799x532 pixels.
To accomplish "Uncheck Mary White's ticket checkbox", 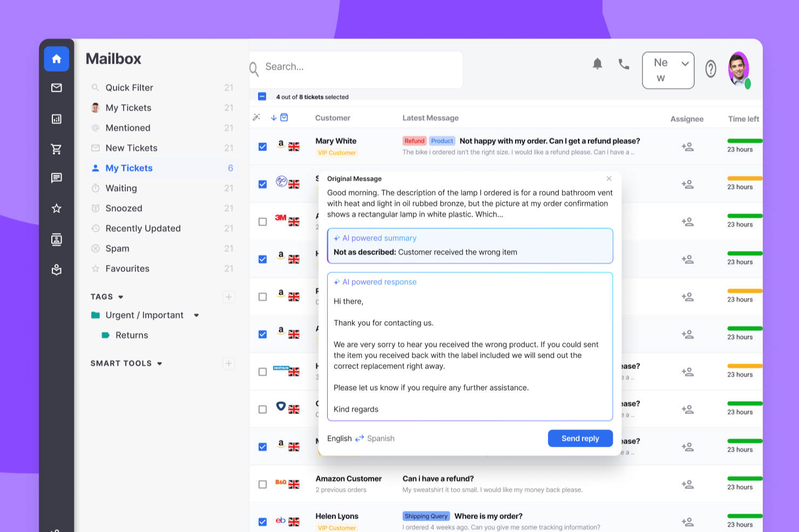I will tap(262, 146).
